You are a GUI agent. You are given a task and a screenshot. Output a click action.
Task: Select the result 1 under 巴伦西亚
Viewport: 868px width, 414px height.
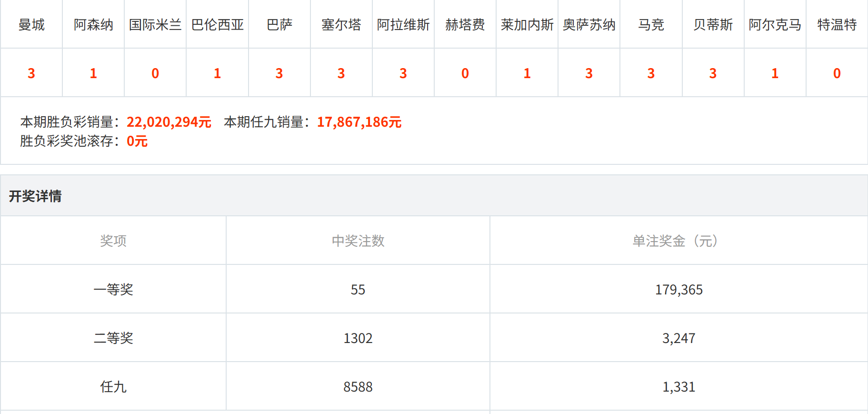click(218, 73)
